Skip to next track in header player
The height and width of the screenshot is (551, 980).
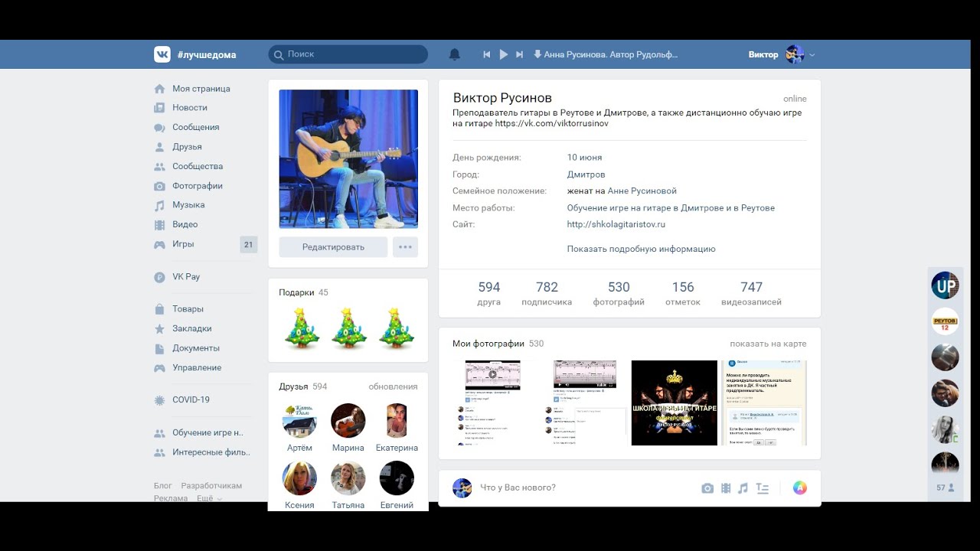tap(519, 54)
